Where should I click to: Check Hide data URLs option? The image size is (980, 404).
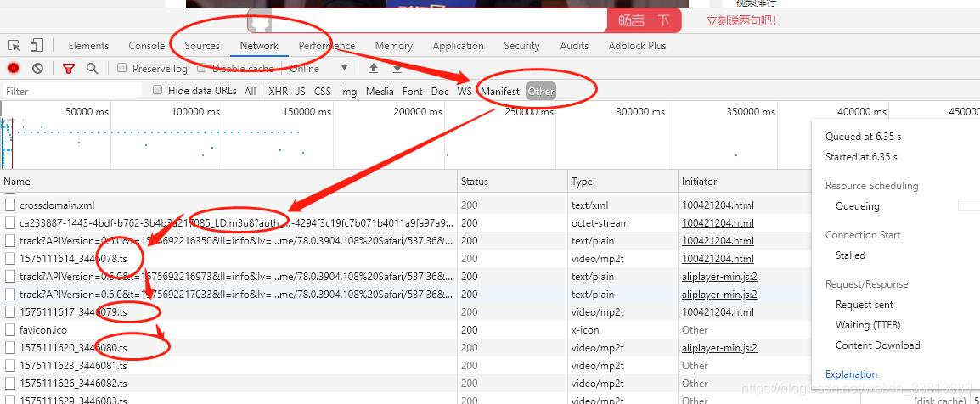click(x=157, y=90)
